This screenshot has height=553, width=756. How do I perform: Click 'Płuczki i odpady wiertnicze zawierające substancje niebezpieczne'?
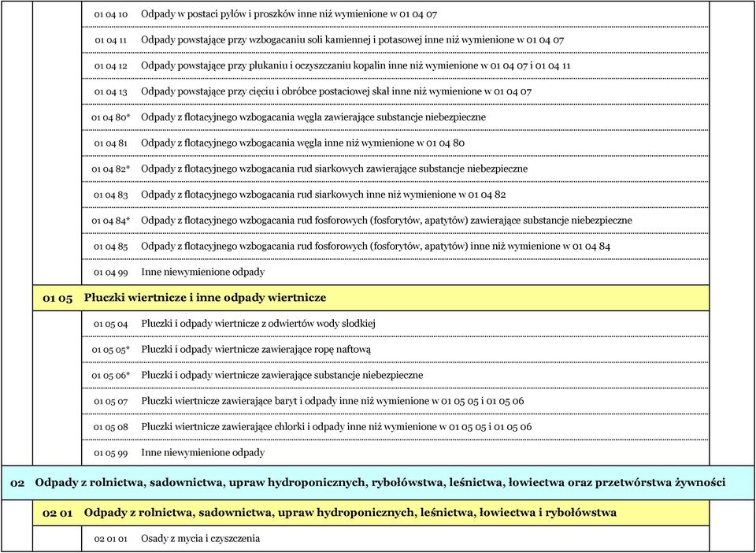282,375
